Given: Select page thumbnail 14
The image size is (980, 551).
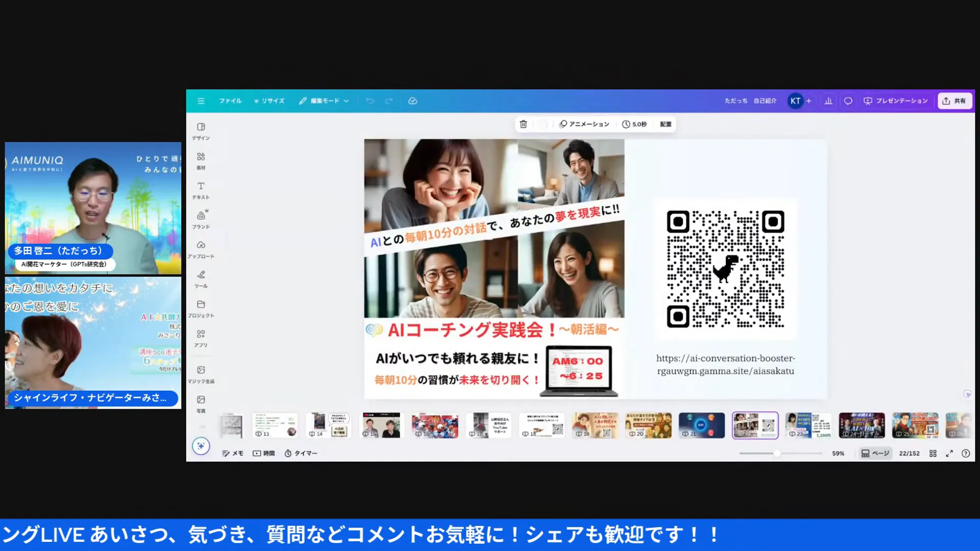Looking at the screenshot, I should coord(328,425).
